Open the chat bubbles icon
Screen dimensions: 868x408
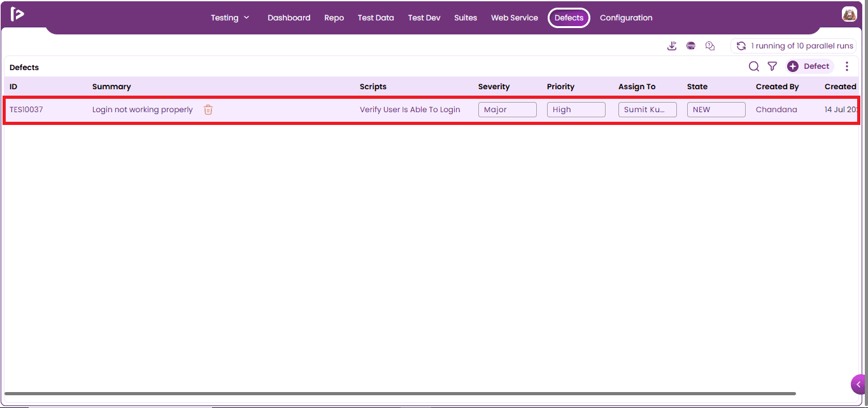click(710, 46)
